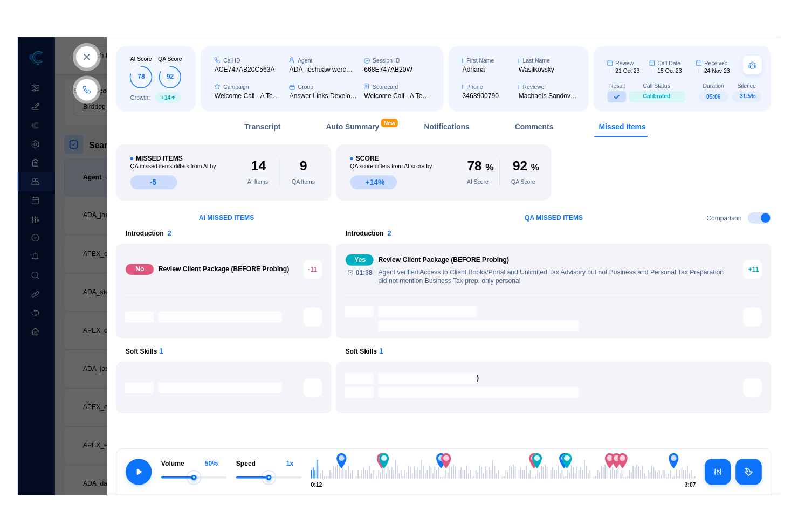
Task: Open sidebar settings with the gear icon
Action: tap(35, 144)
